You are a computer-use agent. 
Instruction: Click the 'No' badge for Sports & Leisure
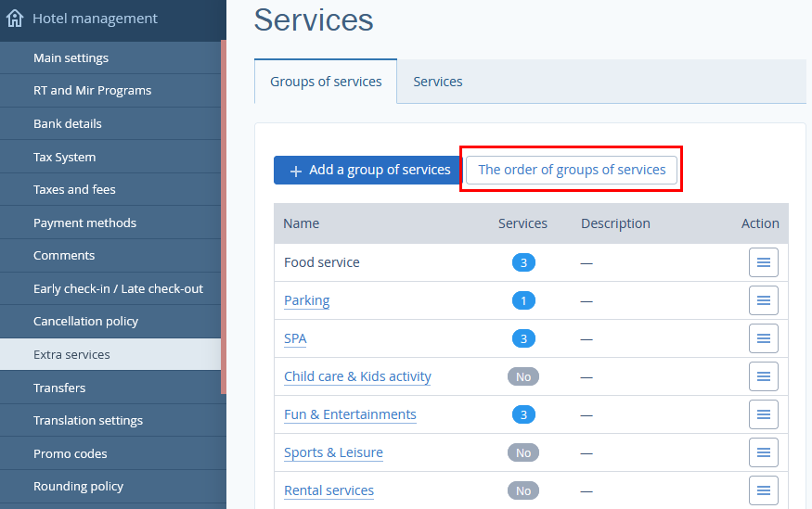point(523,452)
